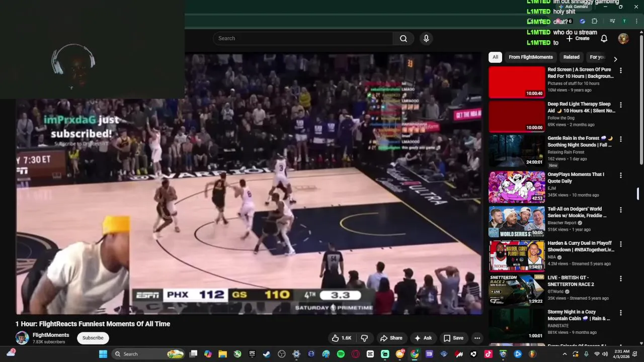The image size is (644, 362).
Task: Select the From FlightMoments chip
Action: tap(531, 57)
